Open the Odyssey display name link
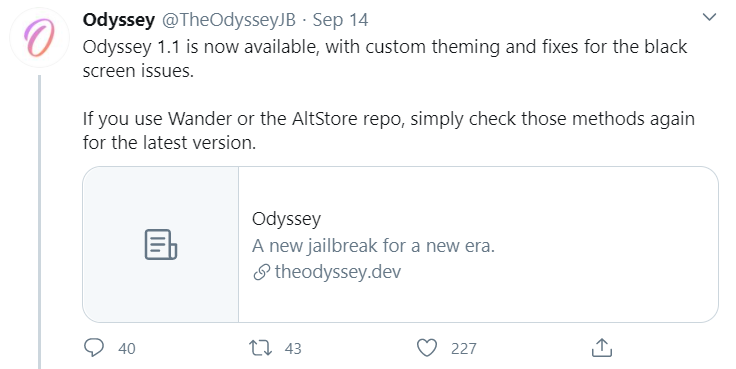The image size is (736, 369). (119, 20)
